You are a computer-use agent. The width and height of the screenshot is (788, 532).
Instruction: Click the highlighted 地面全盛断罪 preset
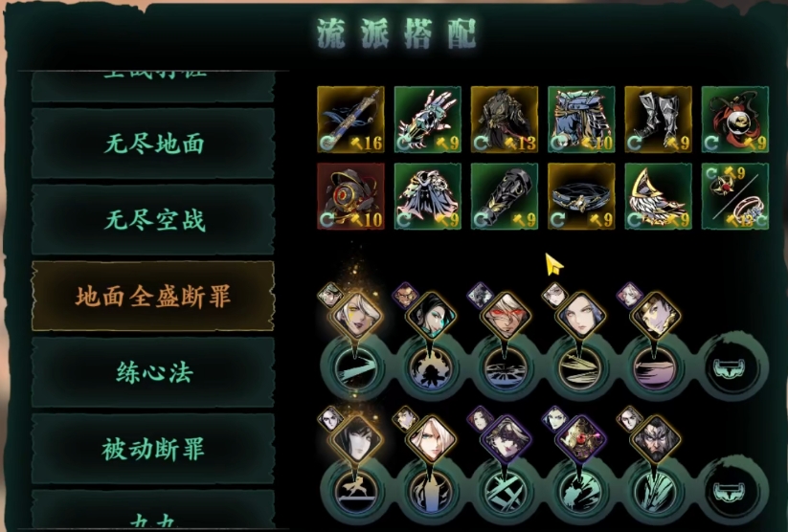tap(153, 296)
